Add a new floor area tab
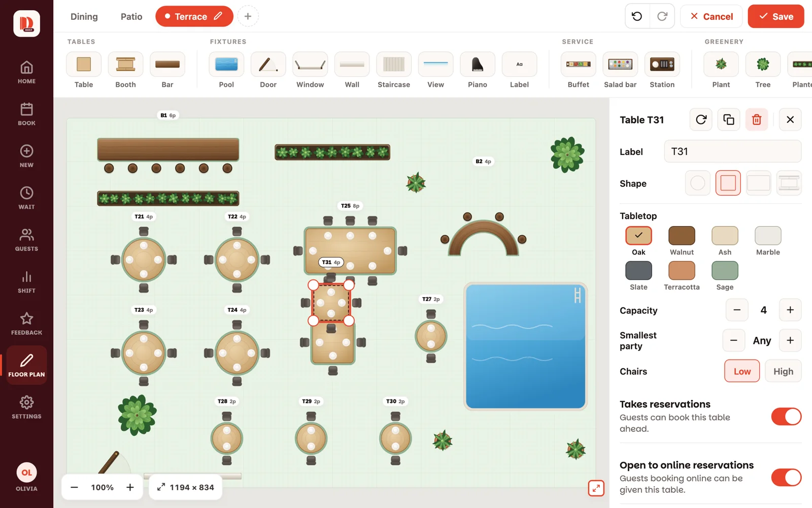The height and width of the screenshot is (508, 812). point(248,16)
